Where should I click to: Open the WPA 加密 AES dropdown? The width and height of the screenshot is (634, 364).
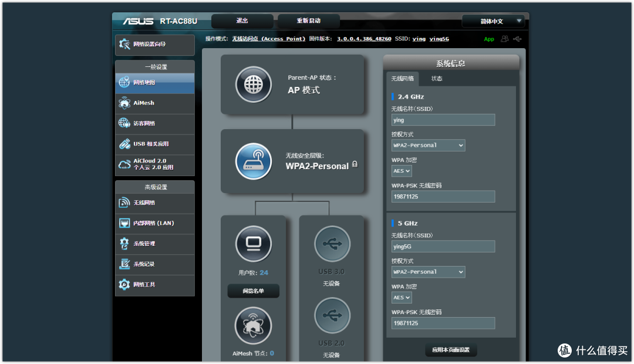pos(401,170)
